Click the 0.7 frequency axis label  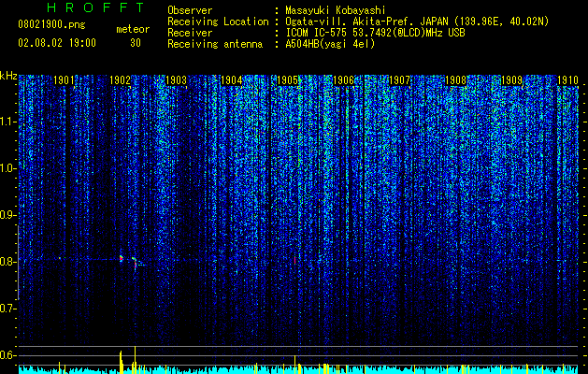[7, 309]
